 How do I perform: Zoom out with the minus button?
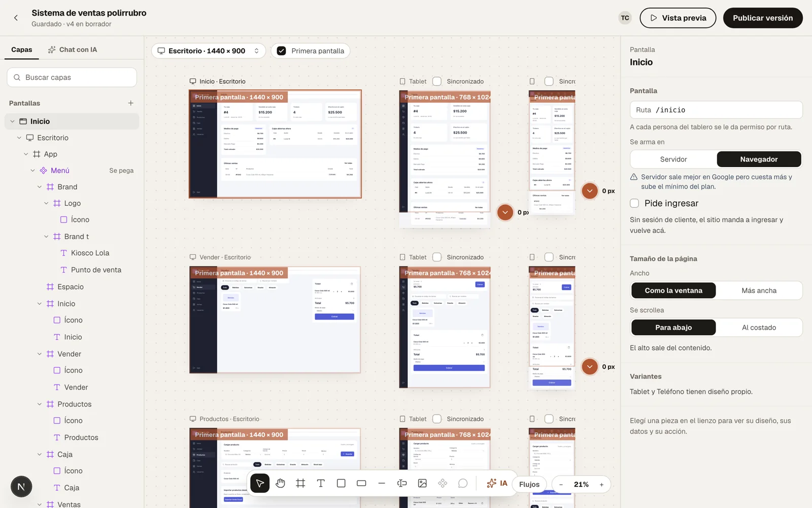(561, 485)
